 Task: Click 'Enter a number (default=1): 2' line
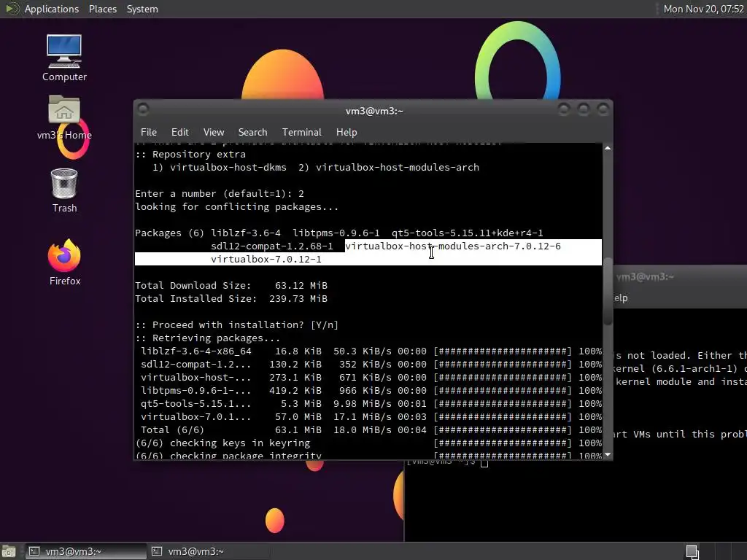pyautogui.click(x=219, y=194)
